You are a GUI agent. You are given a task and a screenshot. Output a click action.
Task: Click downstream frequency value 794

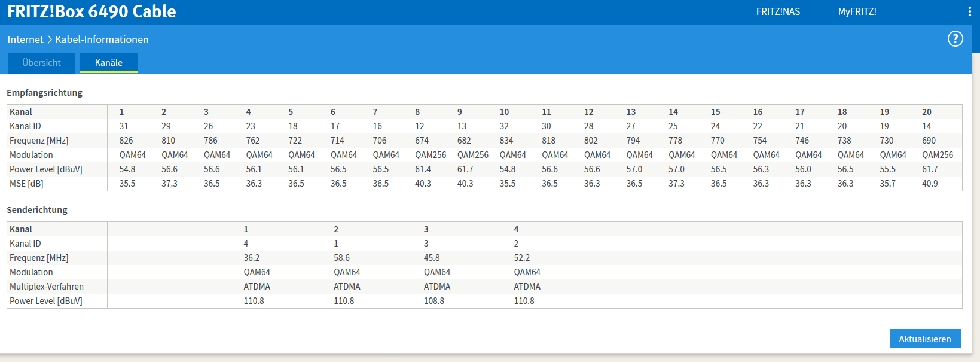(x=633, y=141)
